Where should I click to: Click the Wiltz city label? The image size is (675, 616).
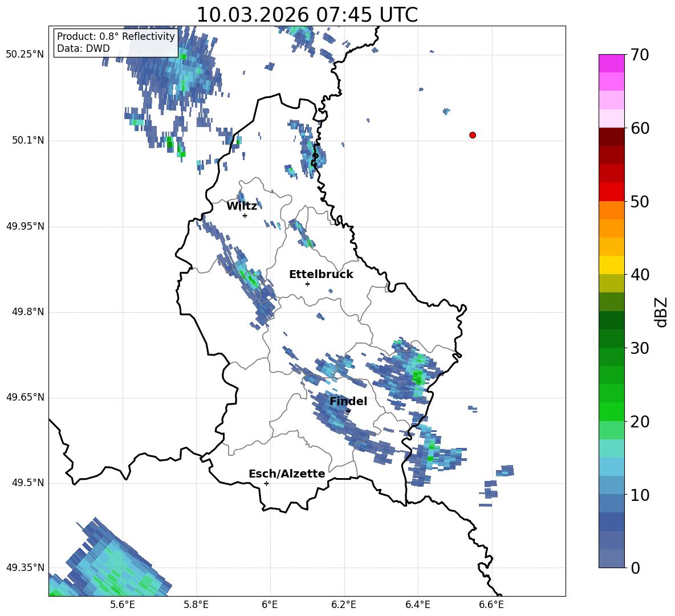click(242, 206)
